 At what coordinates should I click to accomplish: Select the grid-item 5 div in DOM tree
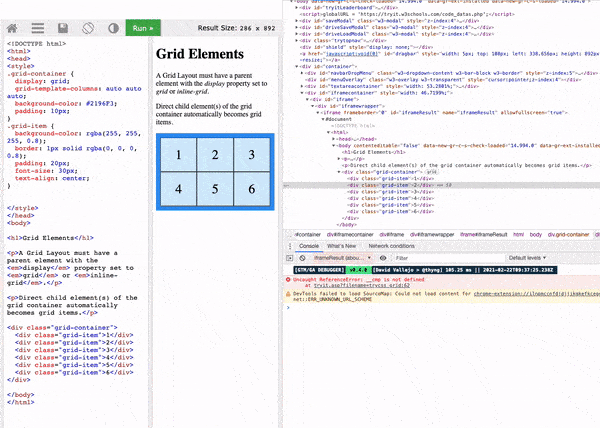391,205
